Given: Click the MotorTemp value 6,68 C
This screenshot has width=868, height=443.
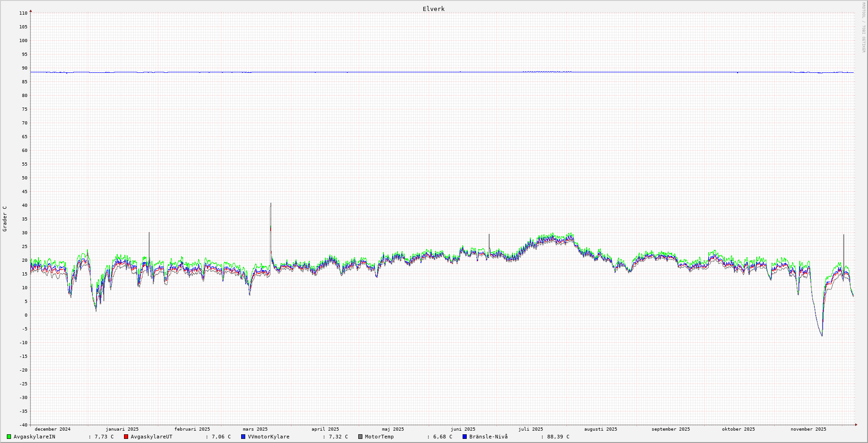Looking at the screenshot, I should [442, 437].
